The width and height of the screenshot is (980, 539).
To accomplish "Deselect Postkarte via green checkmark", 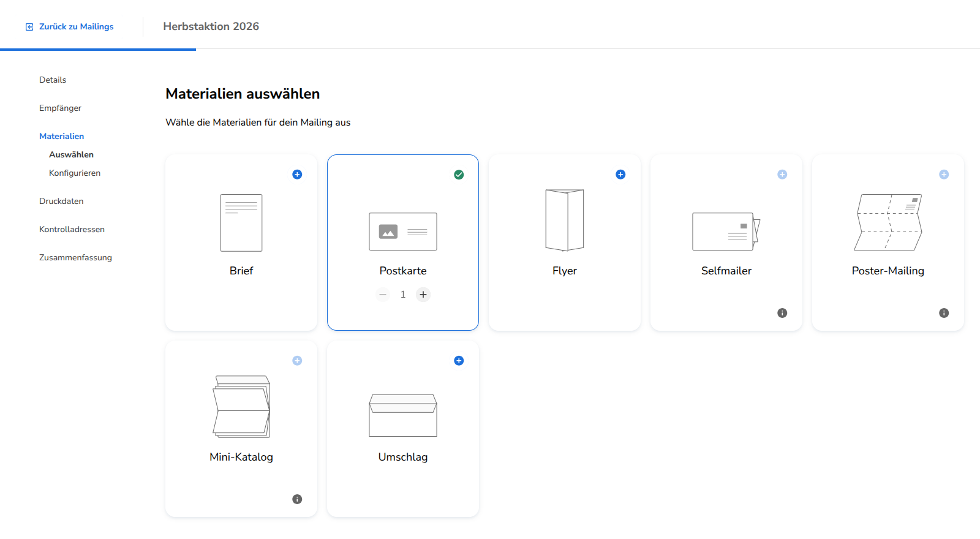I will click(459, 175).
